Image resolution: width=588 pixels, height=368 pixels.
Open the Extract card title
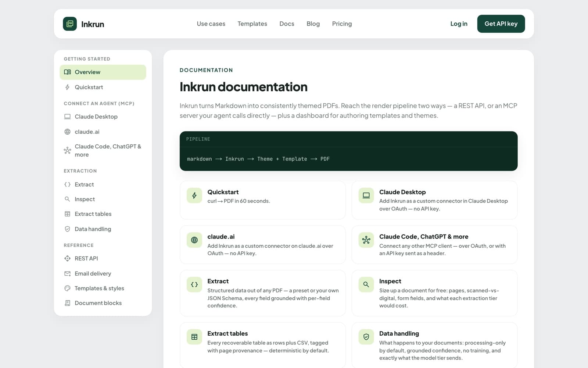tap(218, 281)
